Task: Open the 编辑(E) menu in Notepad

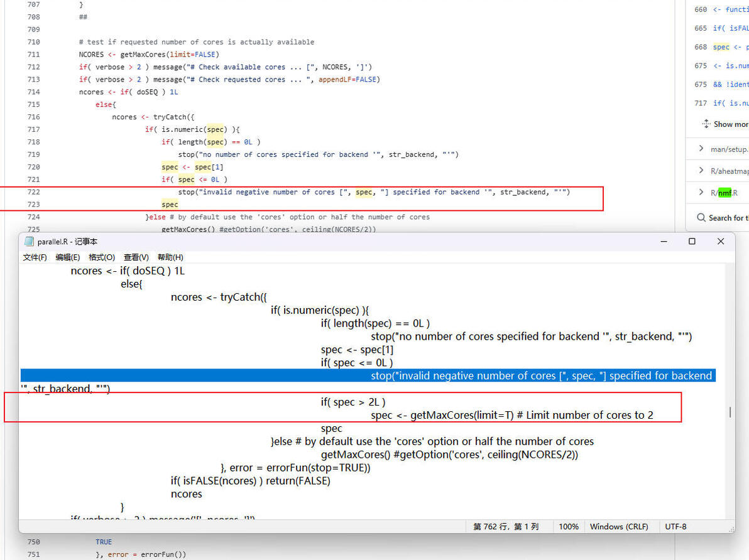Action: tap(68, 257)
